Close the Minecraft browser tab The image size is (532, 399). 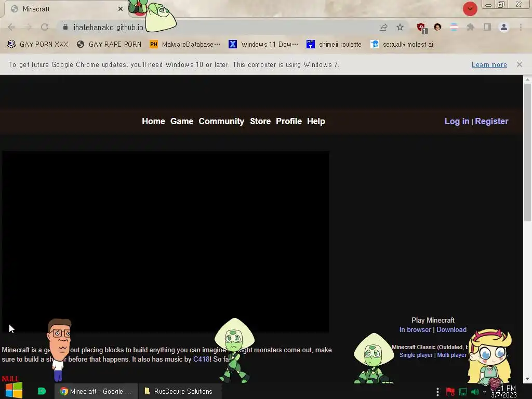[x=121, y=9]
